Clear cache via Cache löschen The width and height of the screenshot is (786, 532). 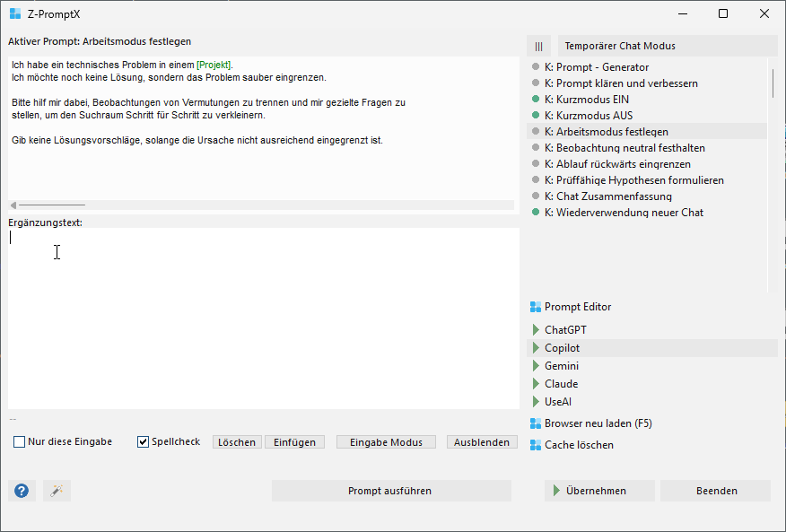point(579,445)
